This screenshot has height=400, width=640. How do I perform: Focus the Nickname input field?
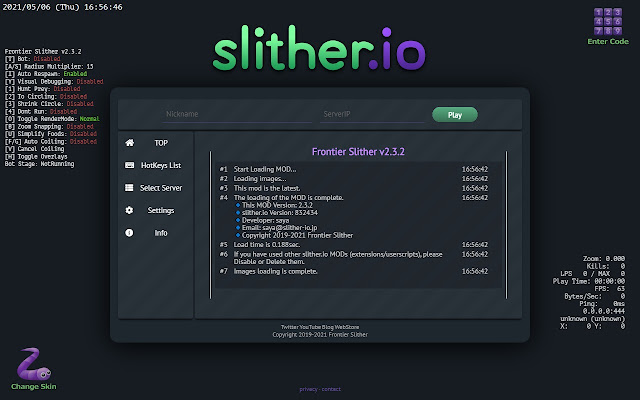coord(237,114)
